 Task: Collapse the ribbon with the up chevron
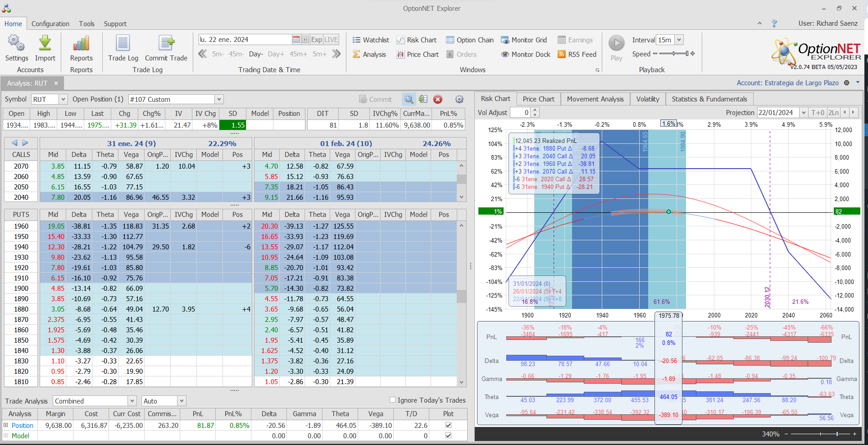point(760,23)
